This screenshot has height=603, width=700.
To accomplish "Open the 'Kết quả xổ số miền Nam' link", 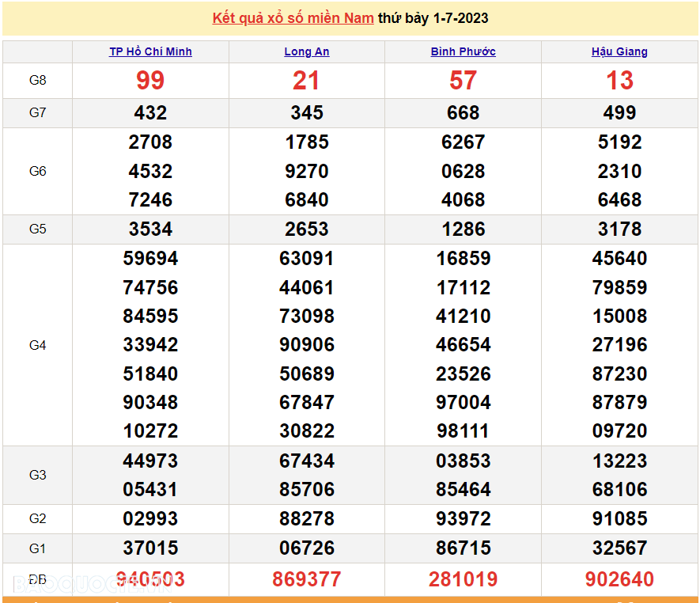I will tap(293, 18).
